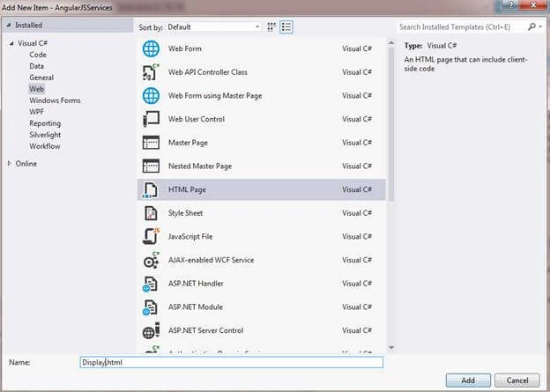
Task: Choose Web Form using Master Page icon
Action: [x=151, y=96]
